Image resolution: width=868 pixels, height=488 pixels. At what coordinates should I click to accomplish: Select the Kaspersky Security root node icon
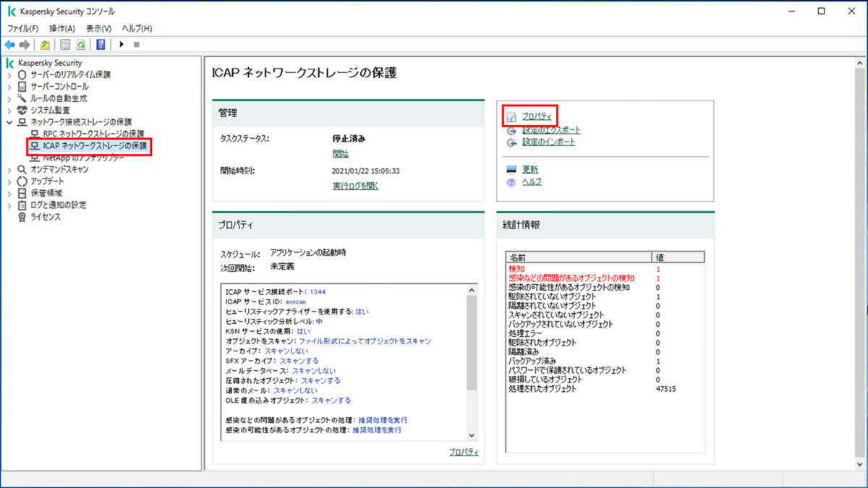tap(10, 63)
